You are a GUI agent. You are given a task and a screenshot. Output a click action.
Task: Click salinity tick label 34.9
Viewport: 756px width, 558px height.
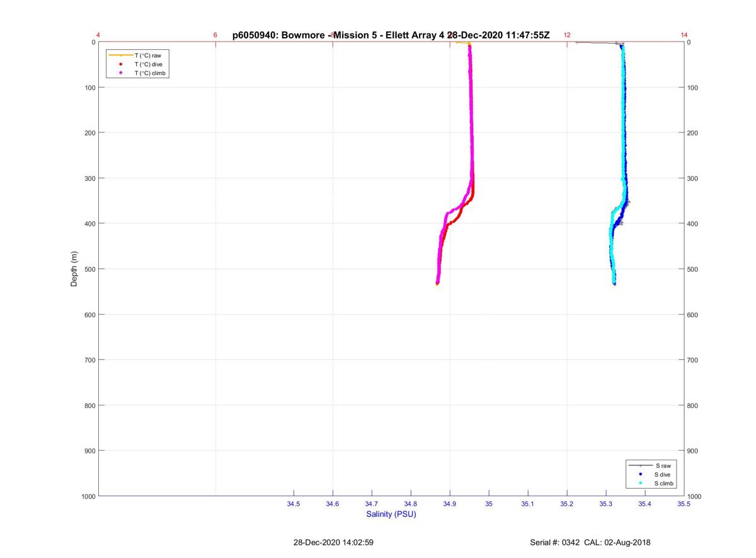point(450,504)
